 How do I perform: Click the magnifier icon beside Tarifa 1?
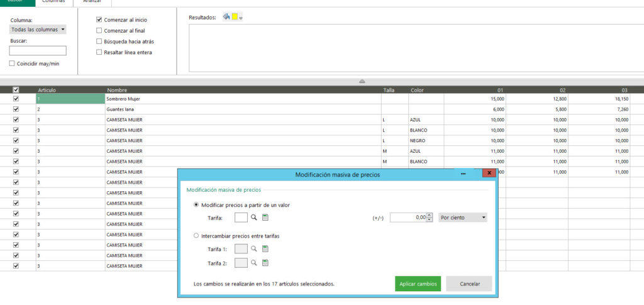pos(254,249)
